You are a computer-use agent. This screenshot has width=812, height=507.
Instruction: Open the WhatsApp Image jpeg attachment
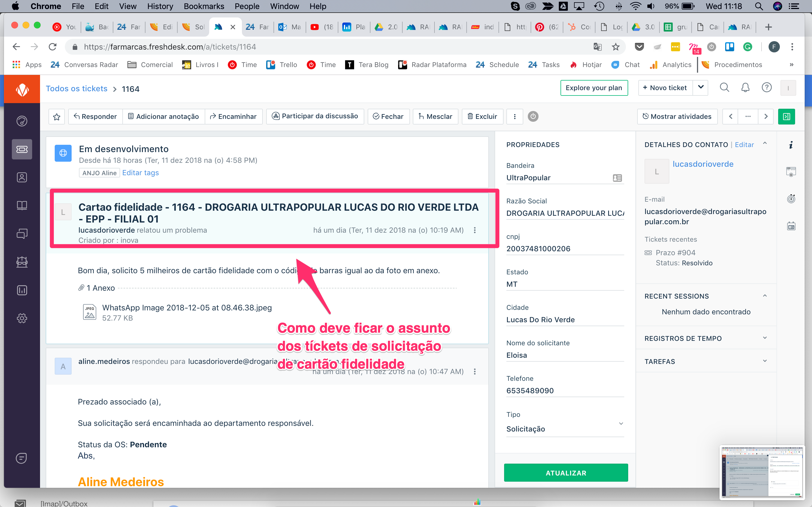187,308
